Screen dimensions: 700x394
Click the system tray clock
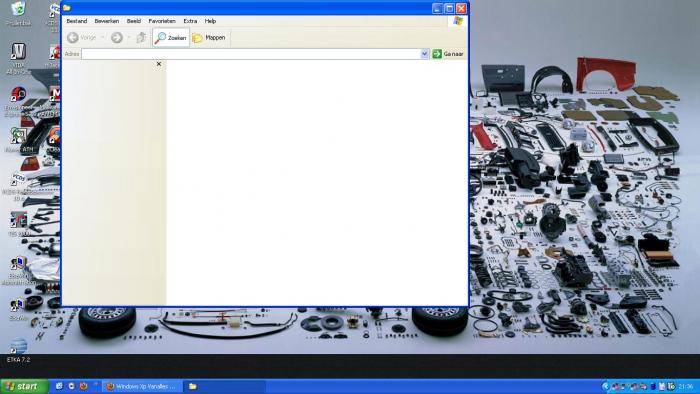click(x=686, y=386)
